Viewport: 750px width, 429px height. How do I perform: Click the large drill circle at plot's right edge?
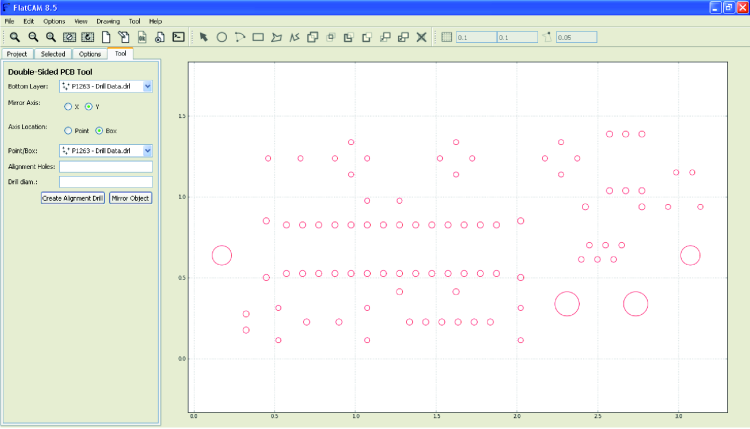[x=690, y=255]
